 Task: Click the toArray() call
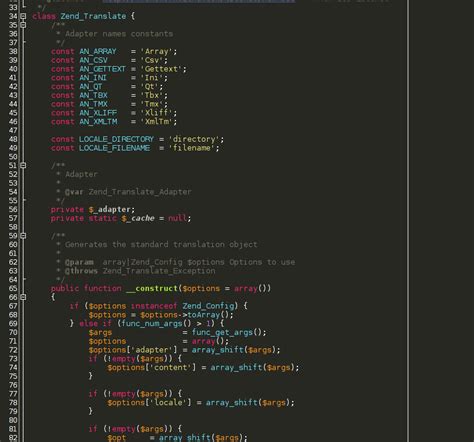point(208,315)
